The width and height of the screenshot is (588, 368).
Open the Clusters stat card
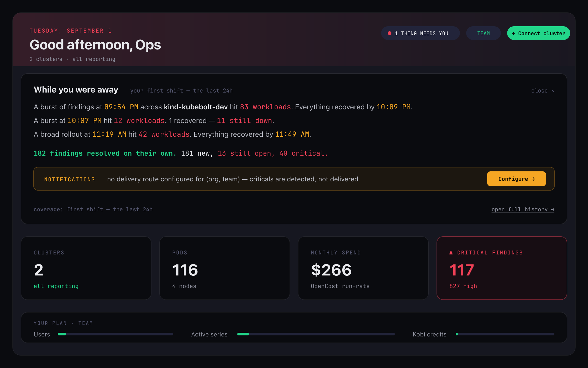86,268
